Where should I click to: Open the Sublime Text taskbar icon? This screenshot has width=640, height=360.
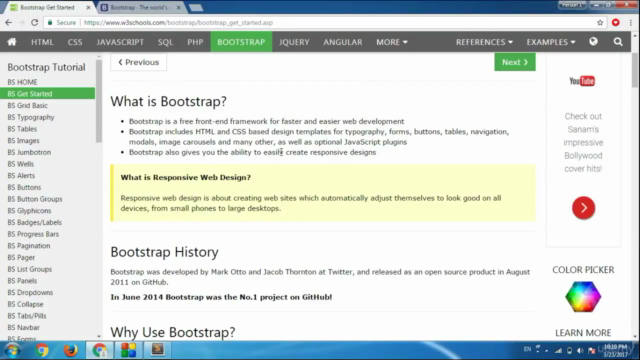[x=158, y=350]
